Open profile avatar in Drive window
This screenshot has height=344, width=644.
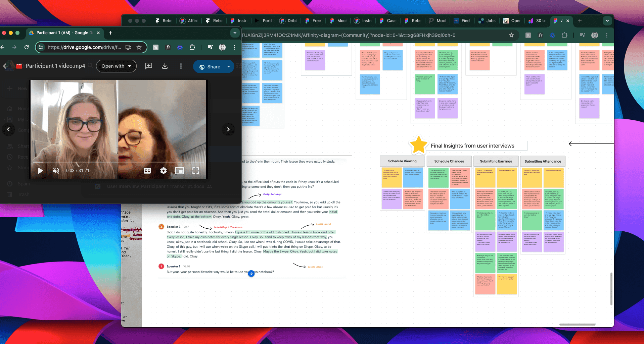coord(222,47)
